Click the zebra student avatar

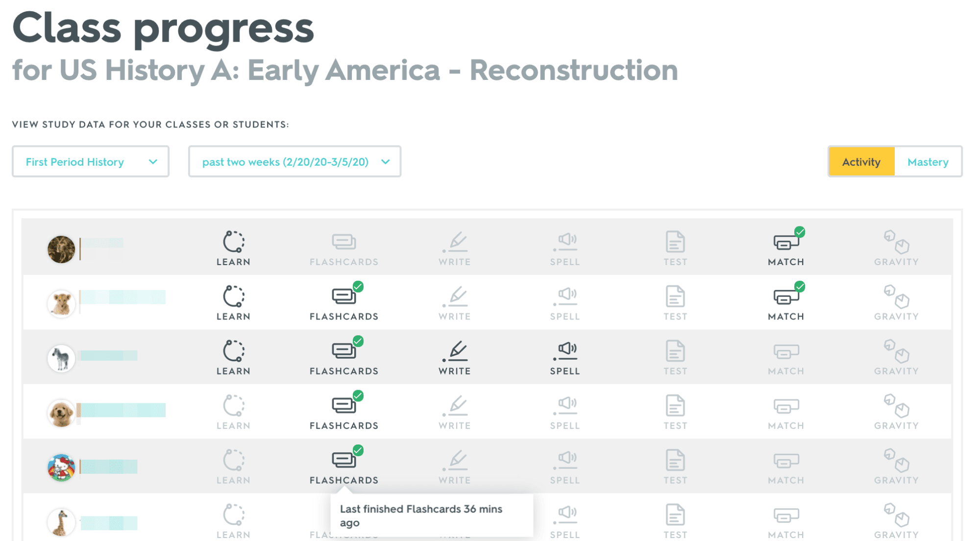[x=61, y=358]
